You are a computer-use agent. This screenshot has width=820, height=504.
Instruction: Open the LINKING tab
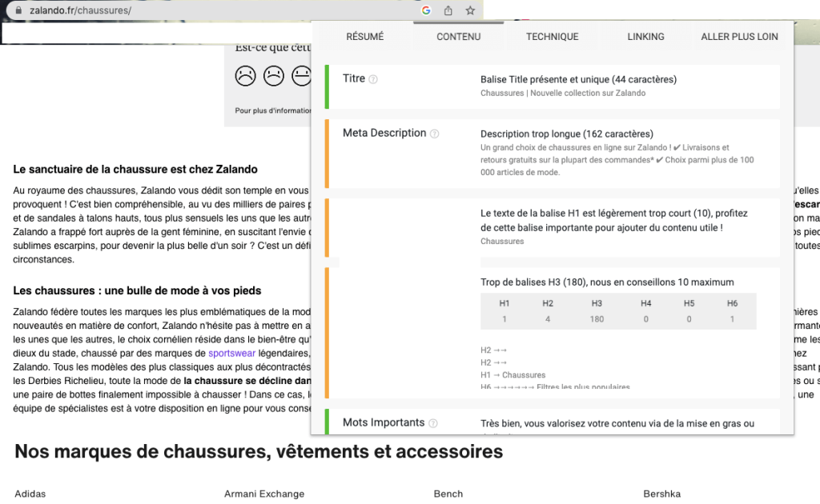pyautogui.click(x=646, y=37)
